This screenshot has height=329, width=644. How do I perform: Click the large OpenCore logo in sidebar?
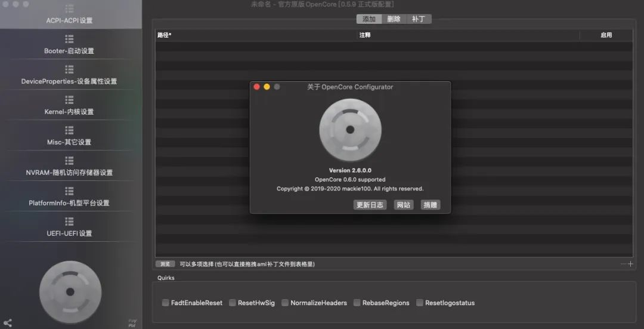(70, 292)
